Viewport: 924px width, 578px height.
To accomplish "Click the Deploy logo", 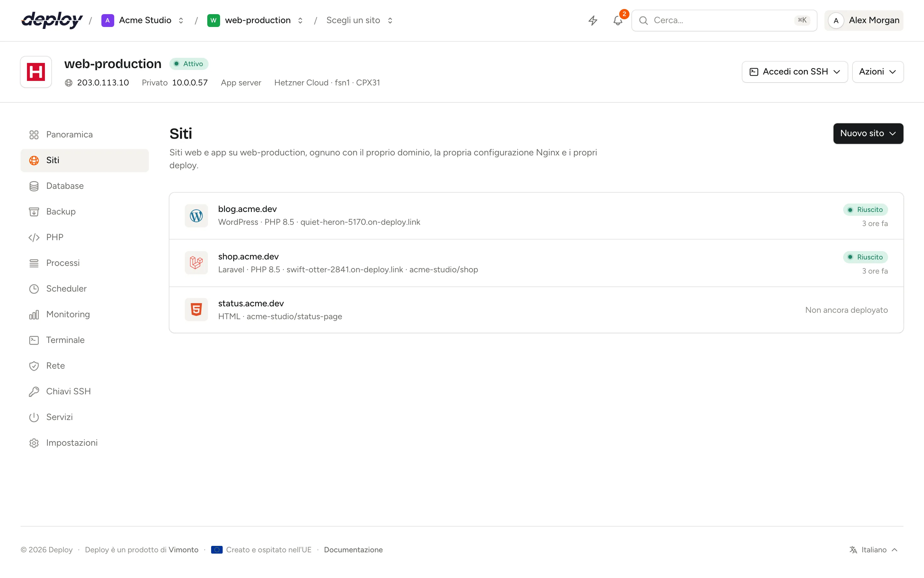I will 52,20.
